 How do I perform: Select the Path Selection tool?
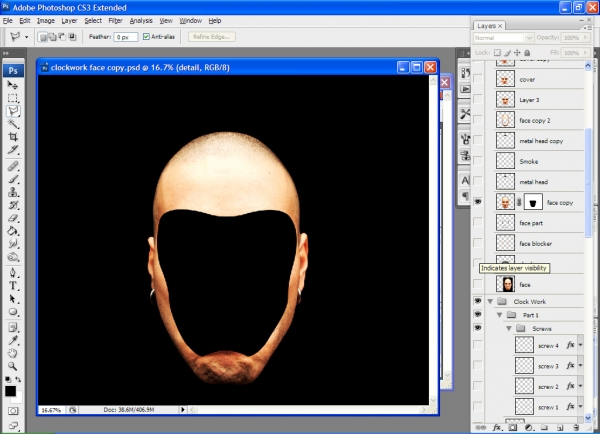click(x=13, y=299)
